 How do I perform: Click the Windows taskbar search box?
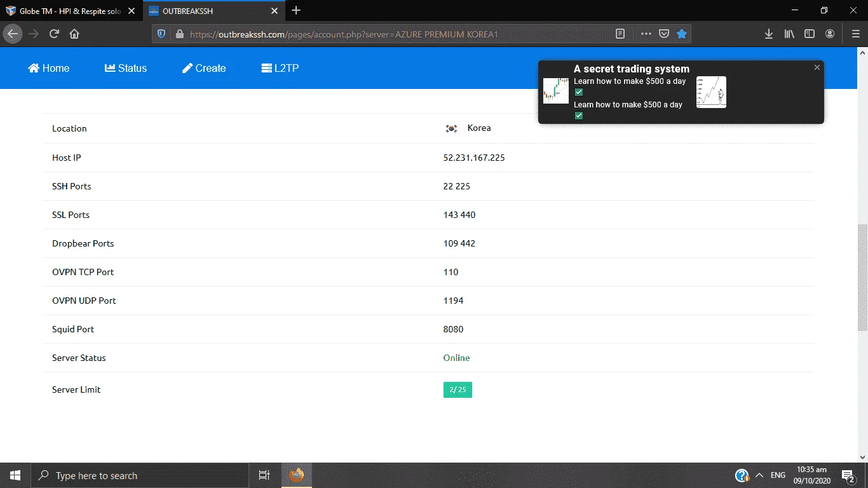[x=139, y=475]
